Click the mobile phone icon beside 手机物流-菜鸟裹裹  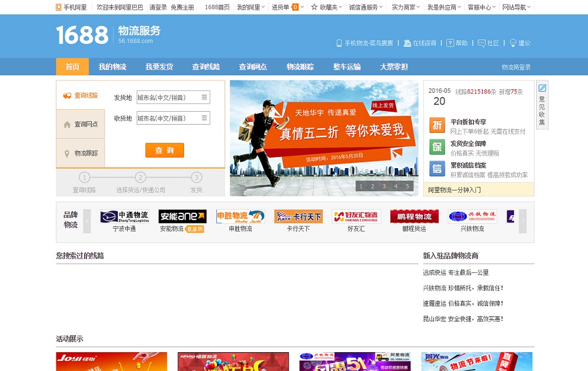tap(339, 43)
